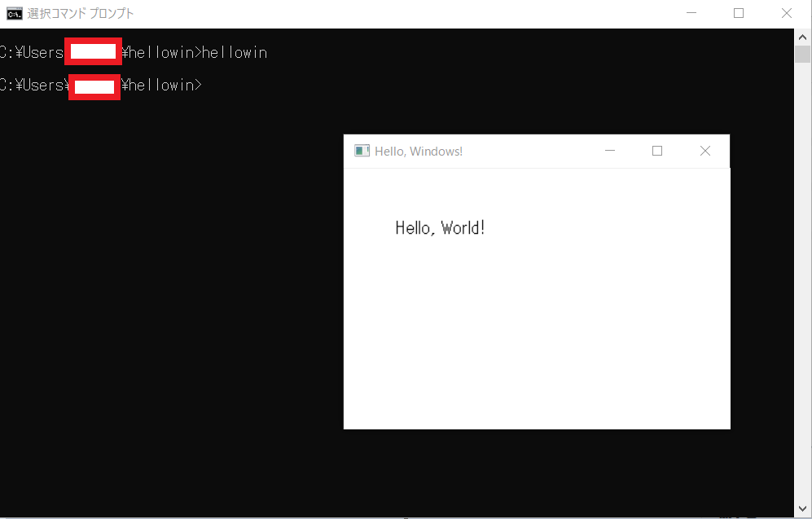Click the scrollbar up arrow
The width and height of the screenshot is (812, 519).
[802, 36]
